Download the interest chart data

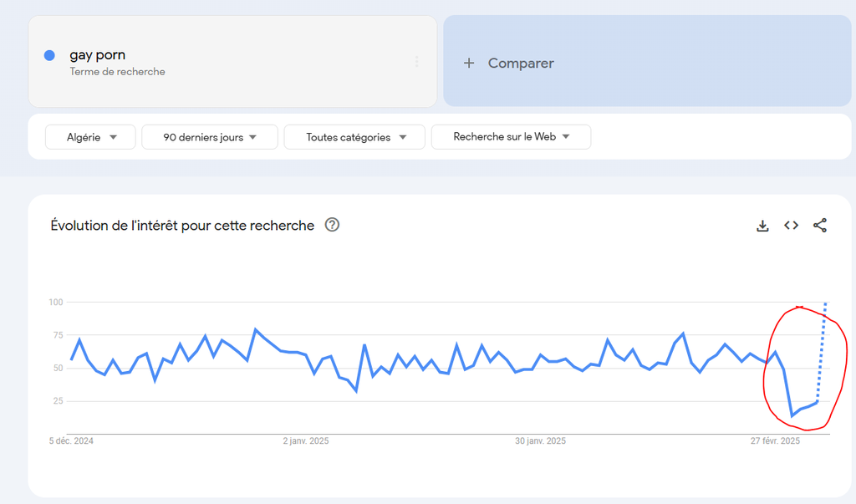click(x=762, y=226)
